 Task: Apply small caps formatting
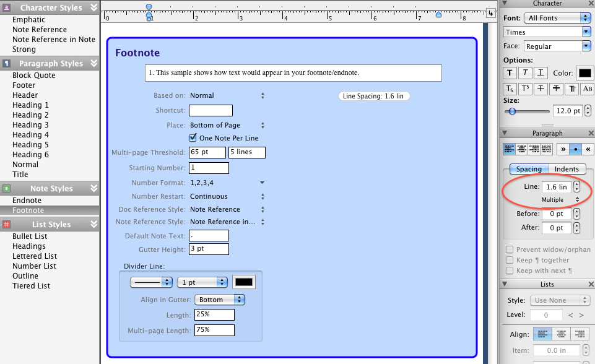click(x=588, y=89)
